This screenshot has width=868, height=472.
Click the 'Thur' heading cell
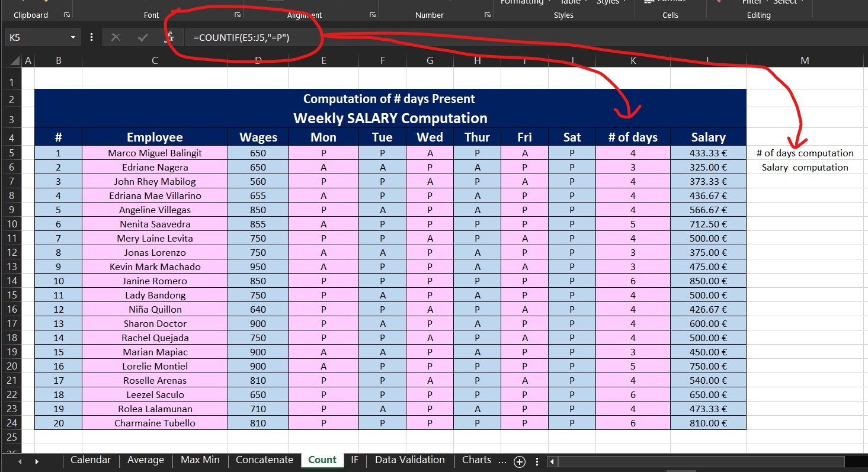(477, 137)
